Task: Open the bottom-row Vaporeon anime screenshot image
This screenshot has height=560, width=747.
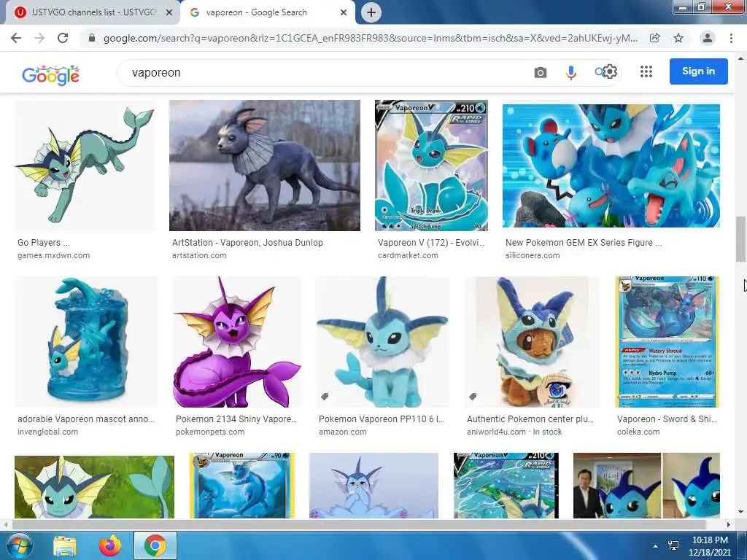Action: 94,486
